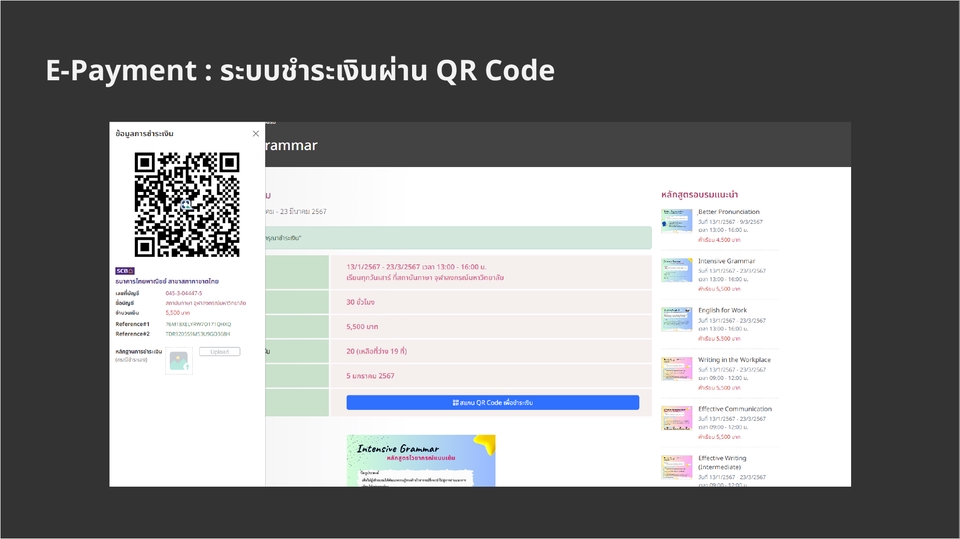Click the '5 มกราคม 2567' date cell

point(490,376)
